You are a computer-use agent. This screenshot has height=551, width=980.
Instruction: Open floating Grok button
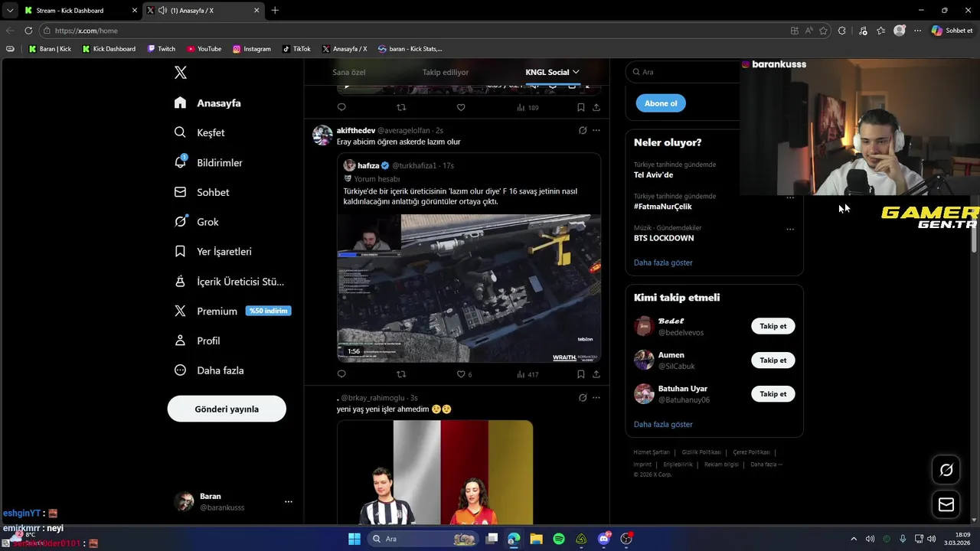[946, 470]
